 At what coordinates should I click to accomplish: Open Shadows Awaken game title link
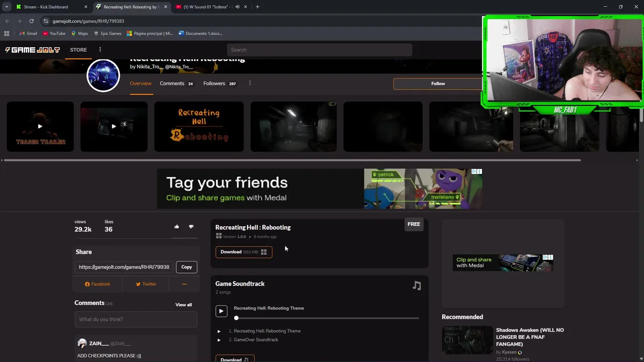[530, 337]
